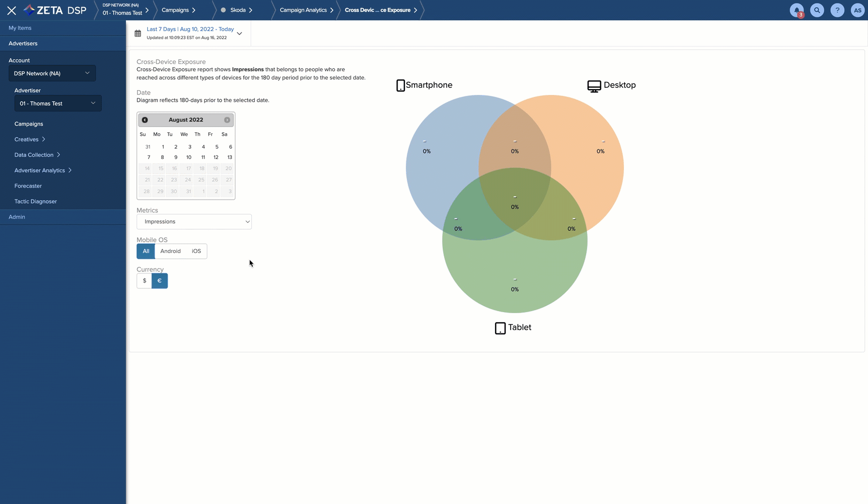Select Android mobile OS filter
Image resolution: width=868 pixels, height=504 pixels.
170,251
